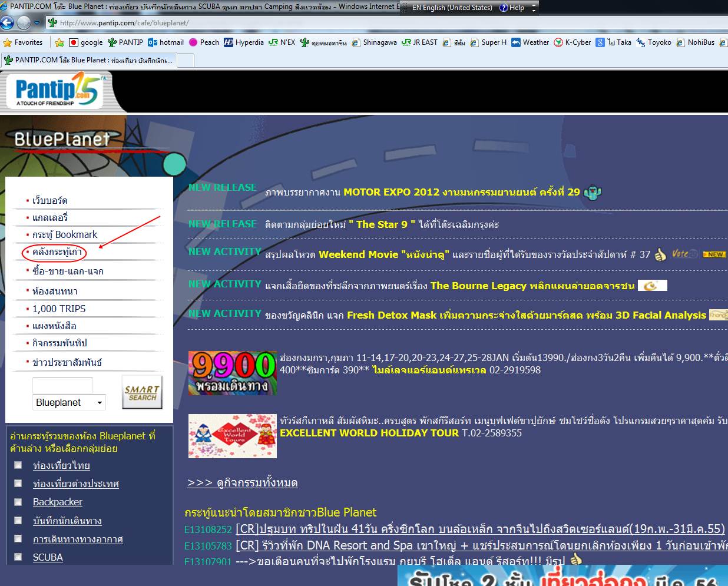
Task: Open the ข่าวประชาสัมพันธ์ menu link
Action: [x=67, y=362]
